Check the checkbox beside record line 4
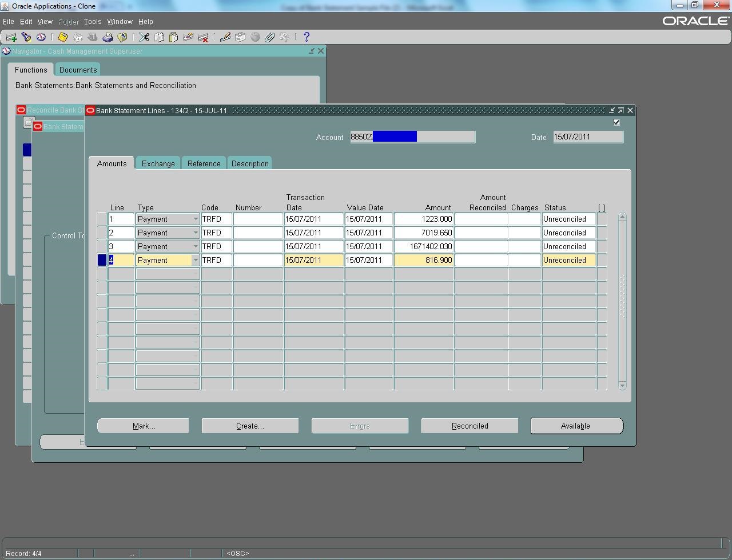The image size is (732, 560). coord(101,260)
